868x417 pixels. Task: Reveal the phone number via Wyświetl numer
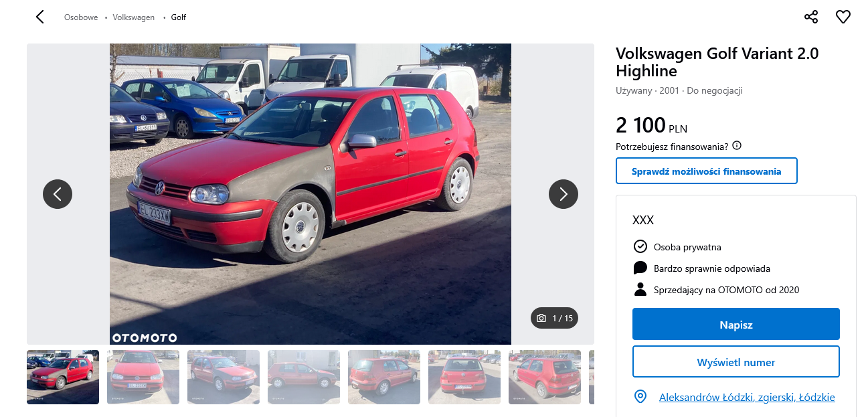(736, 362)
